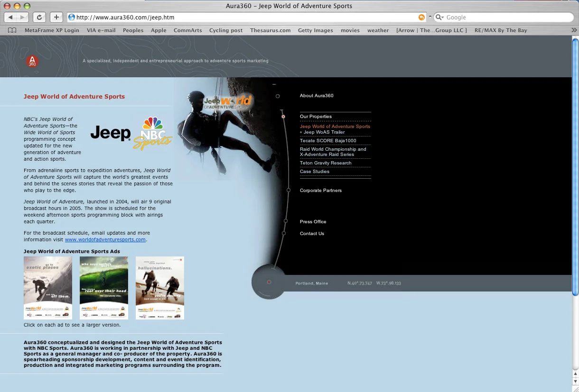Enlarge the 'exotic places' ad thumbnail
Image resolution: width=579 pixels, height=392 pixels.
tap(48, 288)
